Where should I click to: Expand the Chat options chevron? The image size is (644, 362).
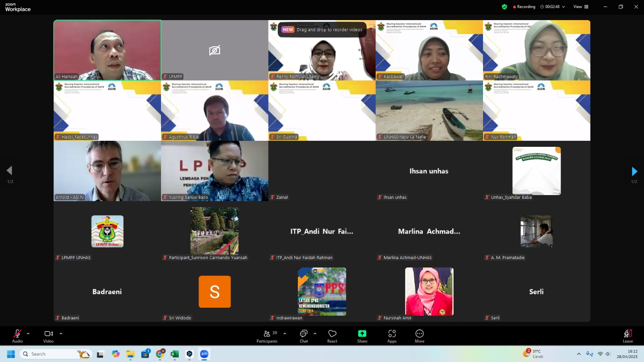[x=315, y=333]
